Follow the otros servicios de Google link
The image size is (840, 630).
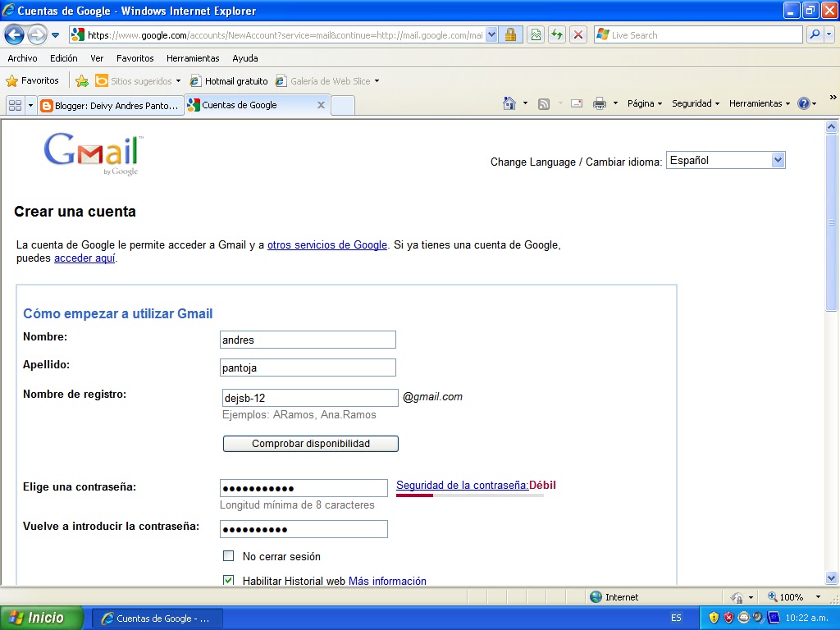click(x=326, y=244)
